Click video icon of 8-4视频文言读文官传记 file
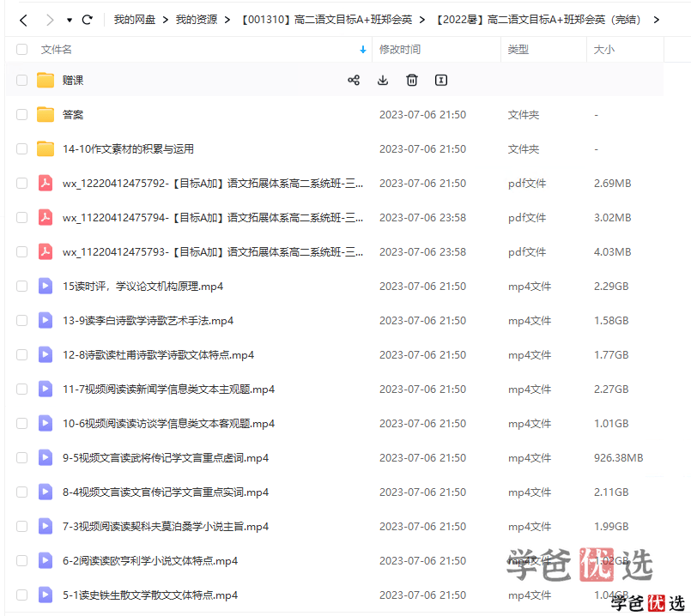 [45, 492]
